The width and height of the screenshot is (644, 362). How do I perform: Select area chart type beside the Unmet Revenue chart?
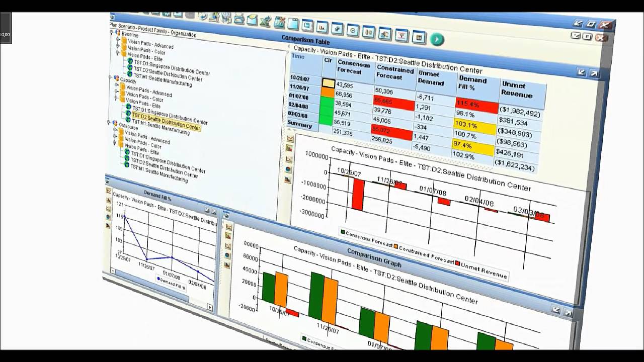tap(288, 179)
